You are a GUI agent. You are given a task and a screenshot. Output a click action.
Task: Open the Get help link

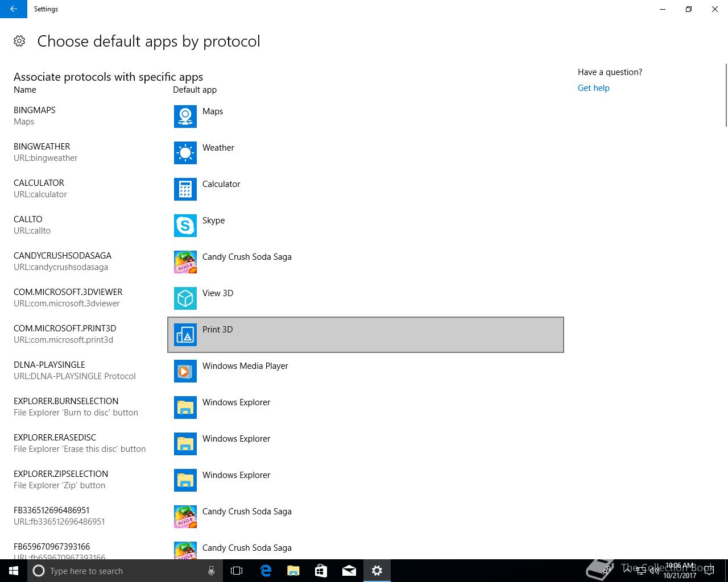click(593, 88)
